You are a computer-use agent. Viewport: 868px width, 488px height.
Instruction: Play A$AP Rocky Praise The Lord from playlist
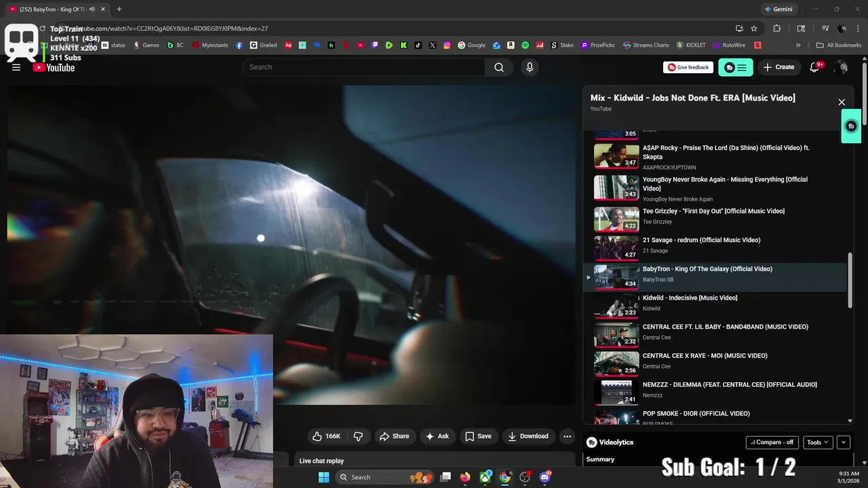coord(715,156)
